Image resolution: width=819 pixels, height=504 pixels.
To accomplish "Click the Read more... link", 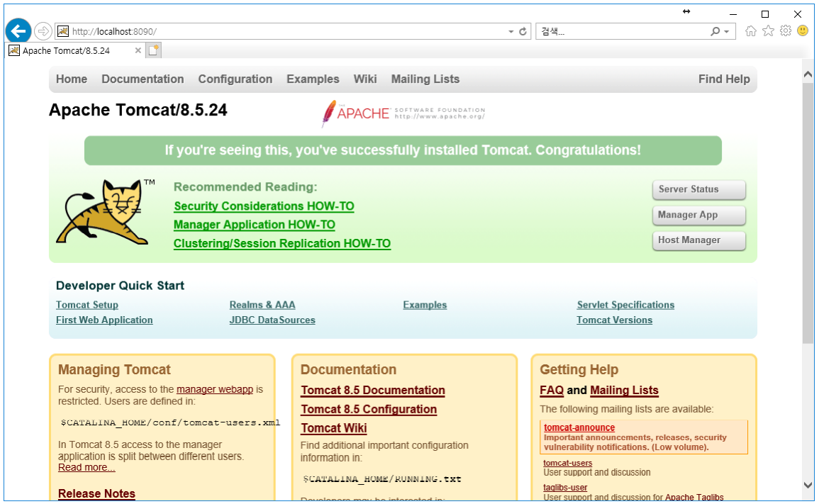I will 87,467.
